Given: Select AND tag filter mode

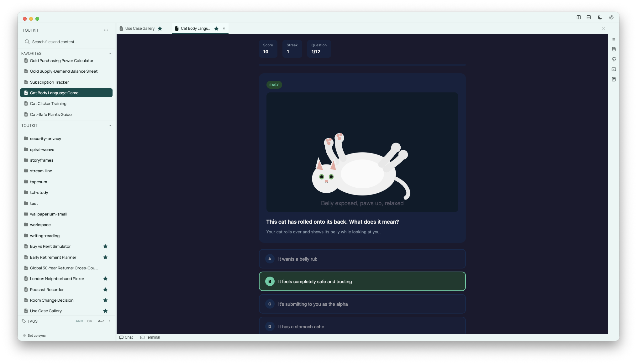Looking at the screenshot, I should pyautogui.click(x=79, y=321).
